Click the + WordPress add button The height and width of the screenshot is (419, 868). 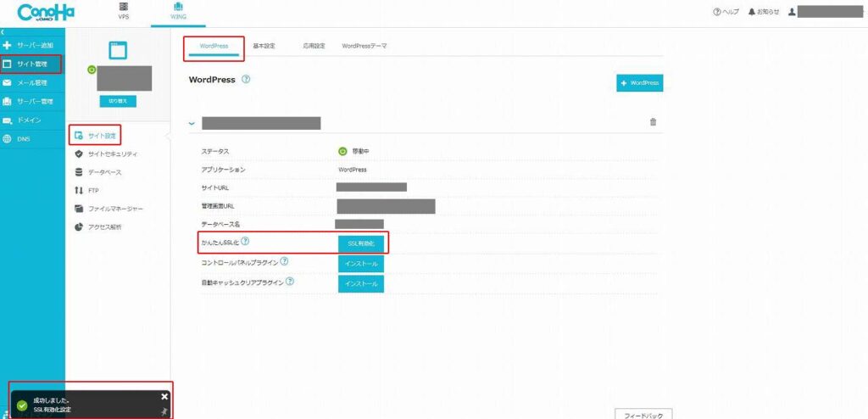coord(640,83)
